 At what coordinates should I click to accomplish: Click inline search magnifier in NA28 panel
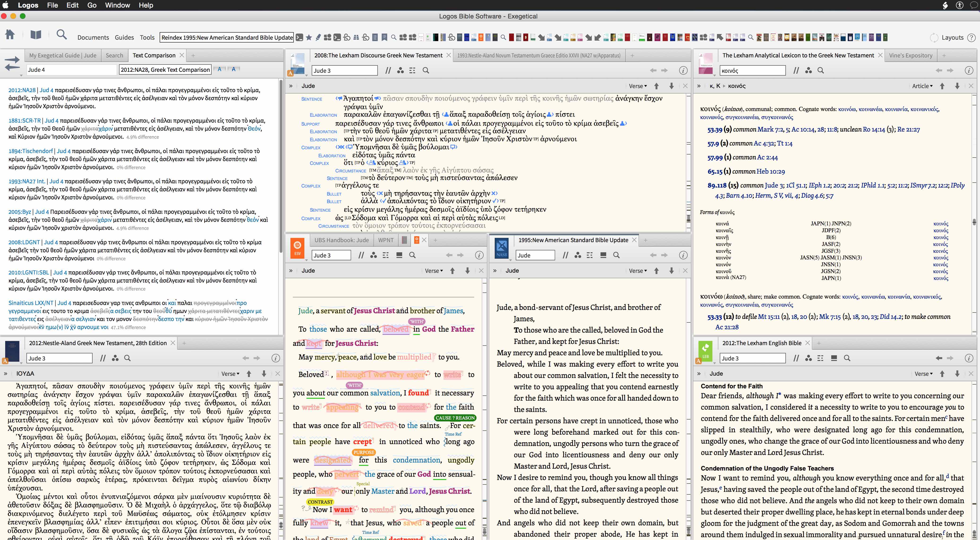(128, 358)
